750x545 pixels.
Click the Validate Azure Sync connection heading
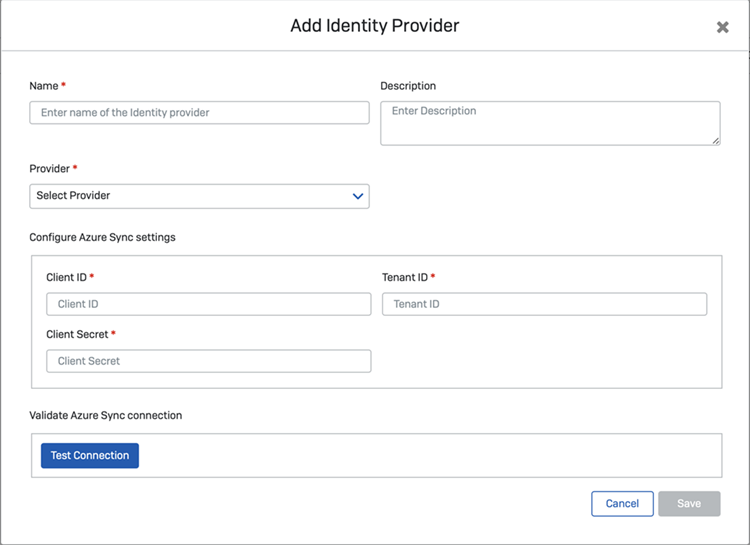point(106,415)
